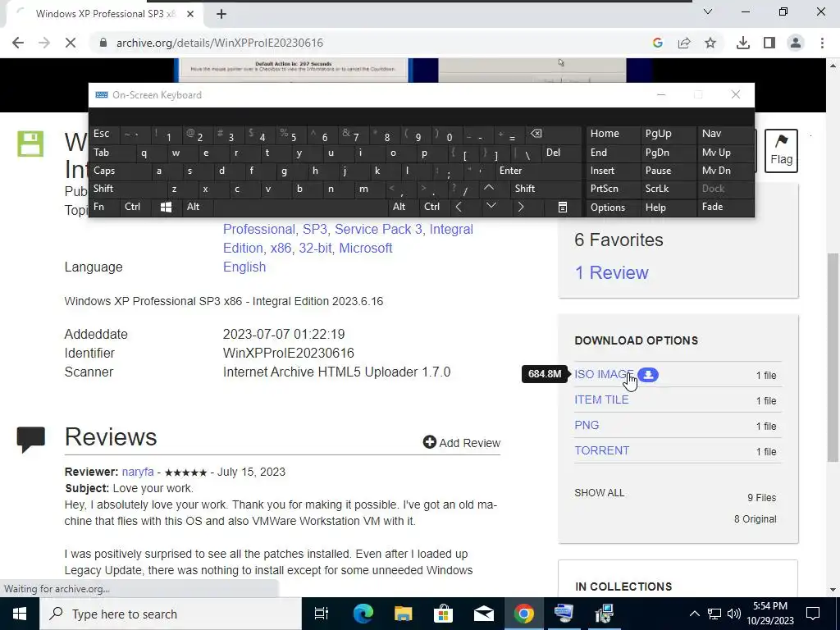Open a new browser tab
840x630 pixels.
click(x=221, y=14)
